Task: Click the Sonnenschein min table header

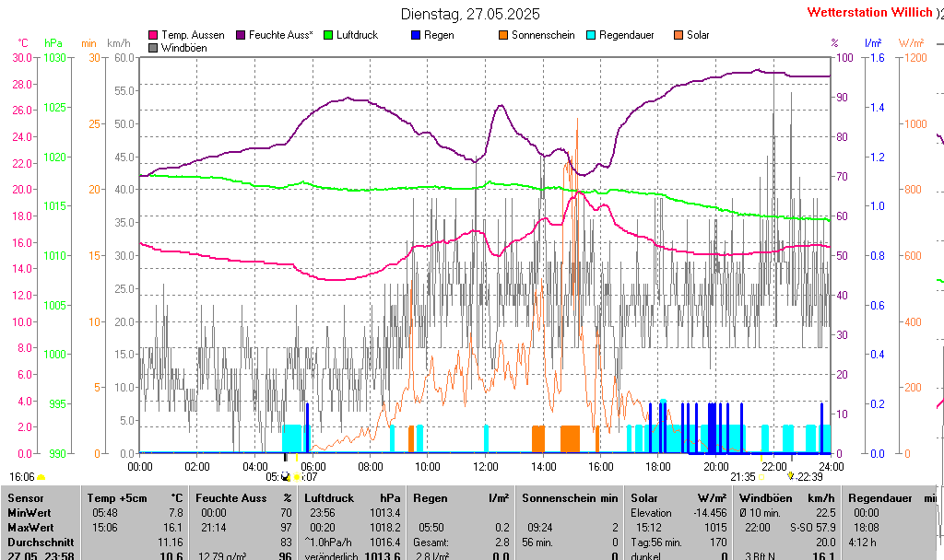Action: tap(569, 498)
